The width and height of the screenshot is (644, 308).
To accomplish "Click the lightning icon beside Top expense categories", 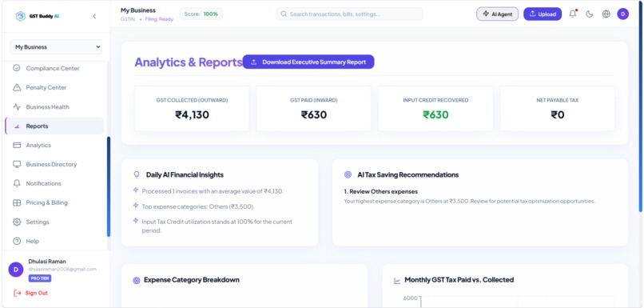I will coord(136,205).
